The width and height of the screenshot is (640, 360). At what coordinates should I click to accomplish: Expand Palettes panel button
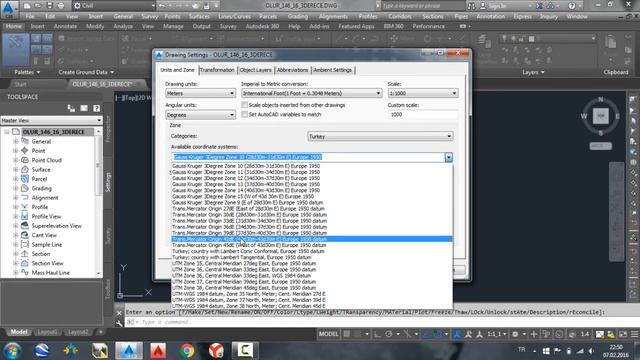pos(27,72)
